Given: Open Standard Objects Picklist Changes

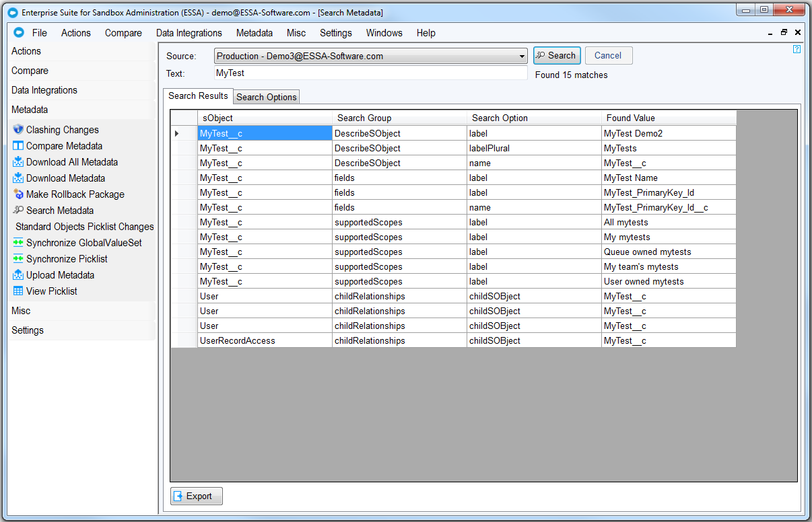Looking at the screenshot, I should pyautogui.click(x=85, y=227).
